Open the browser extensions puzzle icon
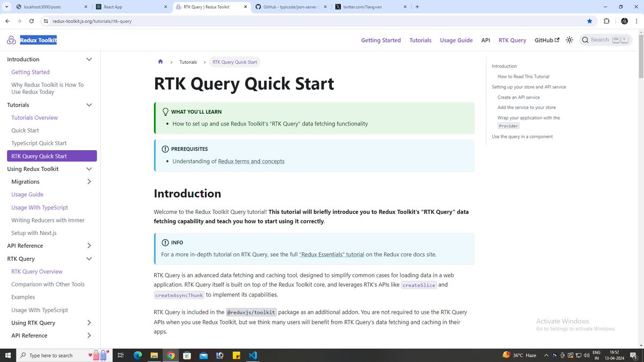Screen dimensions: 644x362 (606, 21)
